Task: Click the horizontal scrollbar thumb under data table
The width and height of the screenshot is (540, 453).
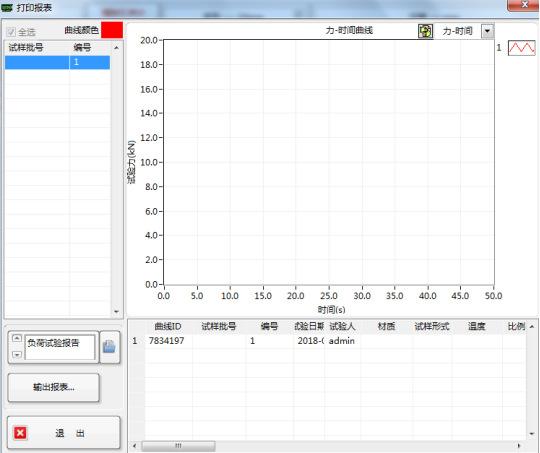Action: pos(178,446)
